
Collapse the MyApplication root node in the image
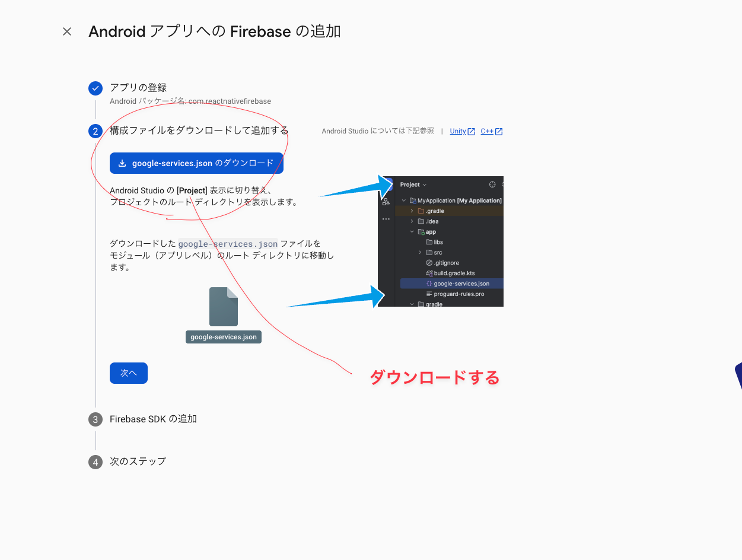(404, 201)
